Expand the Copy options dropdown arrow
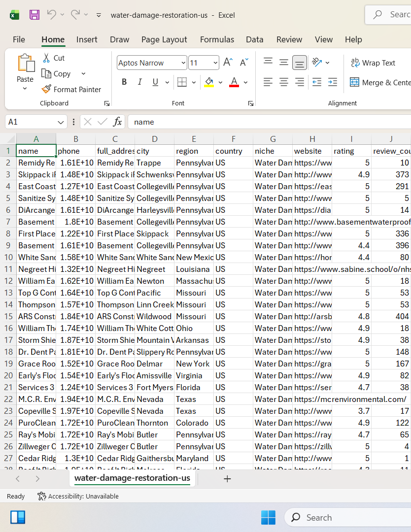The width and height of the screenshot is (411, 532). [x=83, y=73]
